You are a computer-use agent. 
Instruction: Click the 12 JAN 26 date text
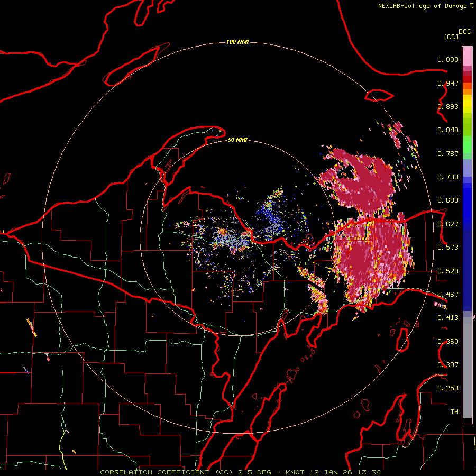(x=330, y=472)
